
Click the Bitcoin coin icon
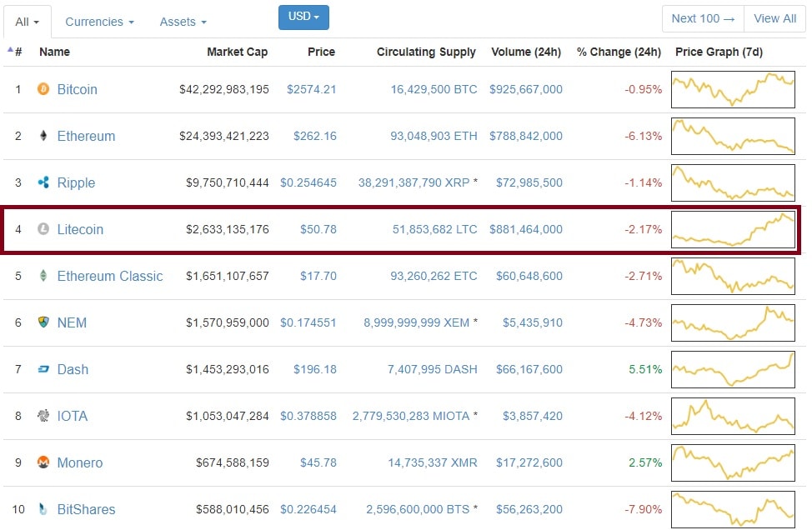(x=43, y=89)
